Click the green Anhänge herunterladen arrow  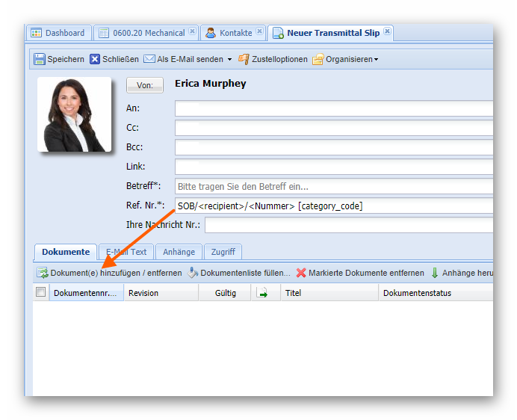click(x=435, y=274)
